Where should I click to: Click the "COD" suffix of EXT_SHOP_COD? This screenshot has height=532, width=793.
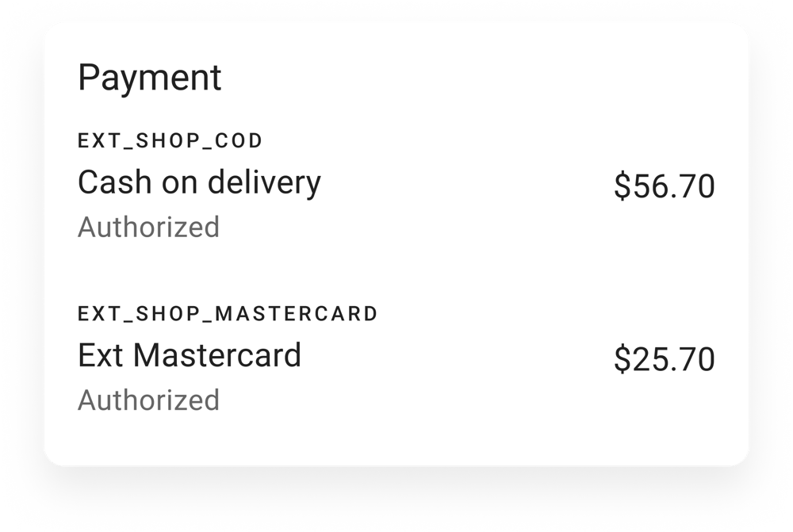241,141
